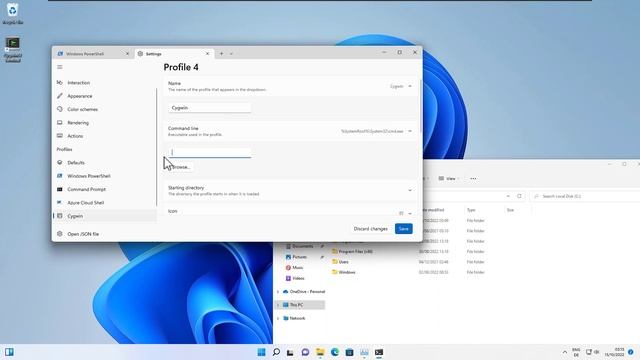Viewport: 640px width, 360px height.
Task: Select the Users folder
Action: coord(343,262)
